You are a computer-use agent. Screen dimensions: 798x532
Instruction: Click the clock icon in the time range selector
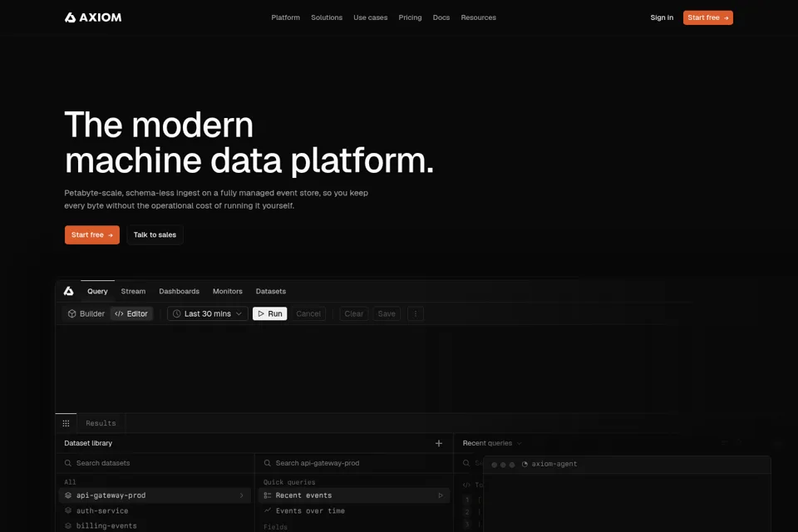pos(176,313)
